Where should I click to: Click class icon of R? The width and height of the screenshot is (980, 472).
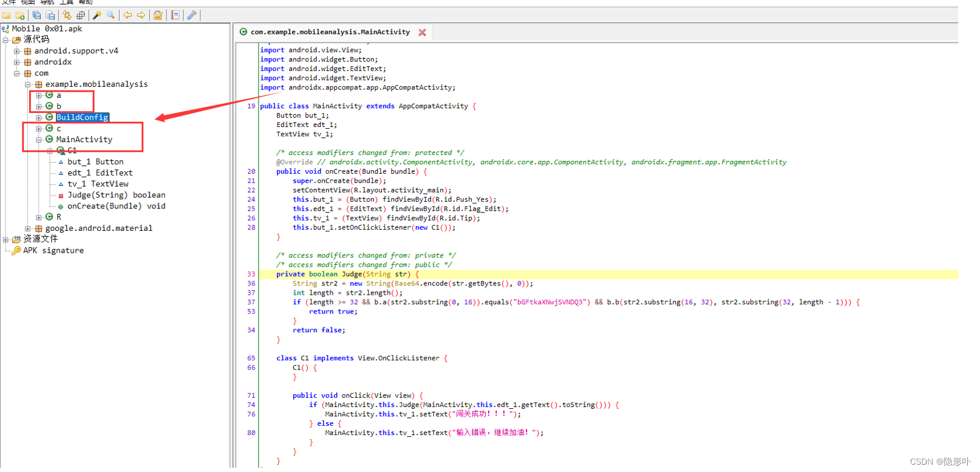49,216
